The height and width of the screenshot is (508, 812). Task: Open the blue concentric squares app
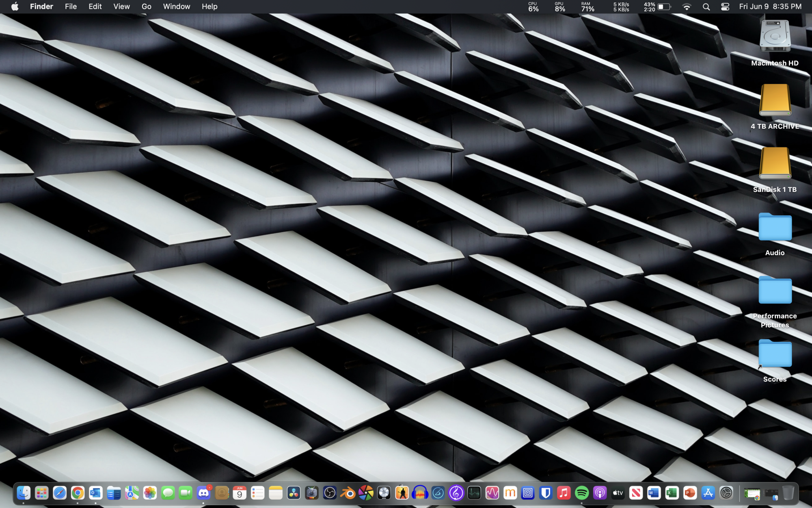coord(528,493)
